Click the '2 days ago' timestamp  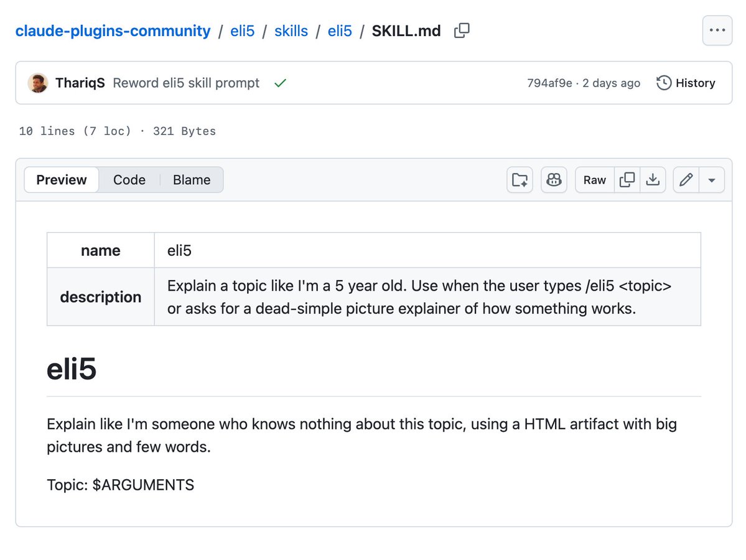point(612,83)
